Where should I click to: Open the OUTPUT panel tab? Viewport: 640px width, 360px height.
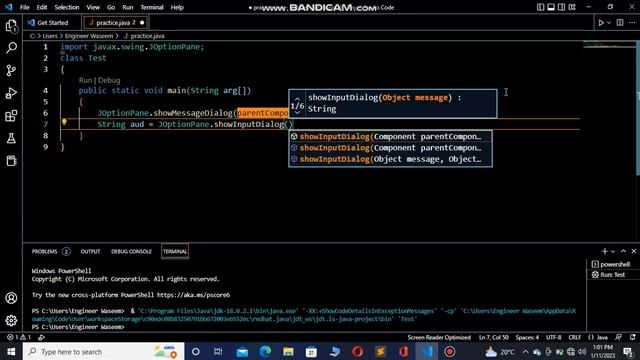90,251
